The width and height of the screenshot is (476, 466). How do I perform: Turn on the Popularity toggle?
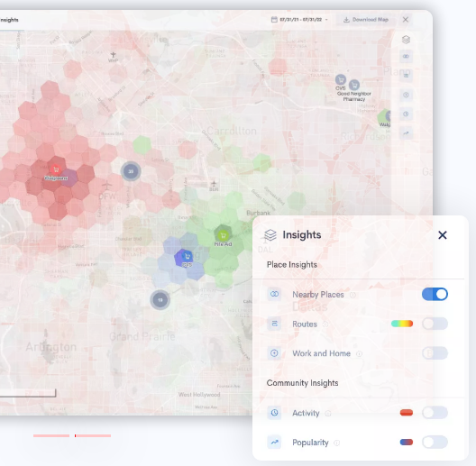pyautogui.click(x=435, y=442)
